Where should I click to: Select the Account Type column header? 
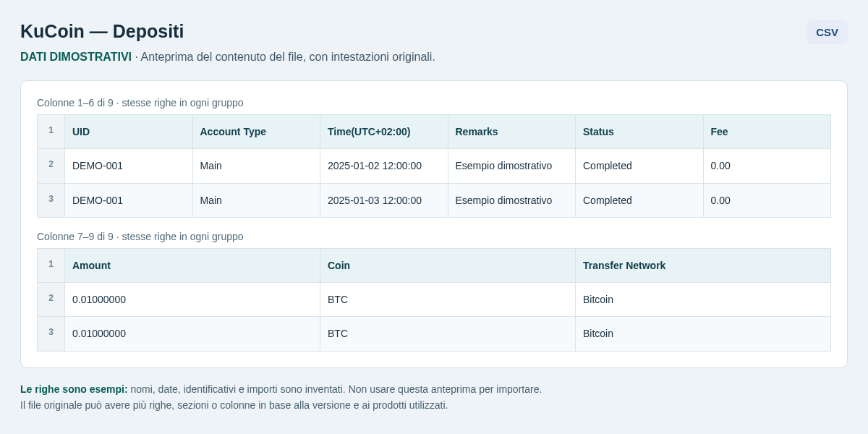(x=256, y=132)
